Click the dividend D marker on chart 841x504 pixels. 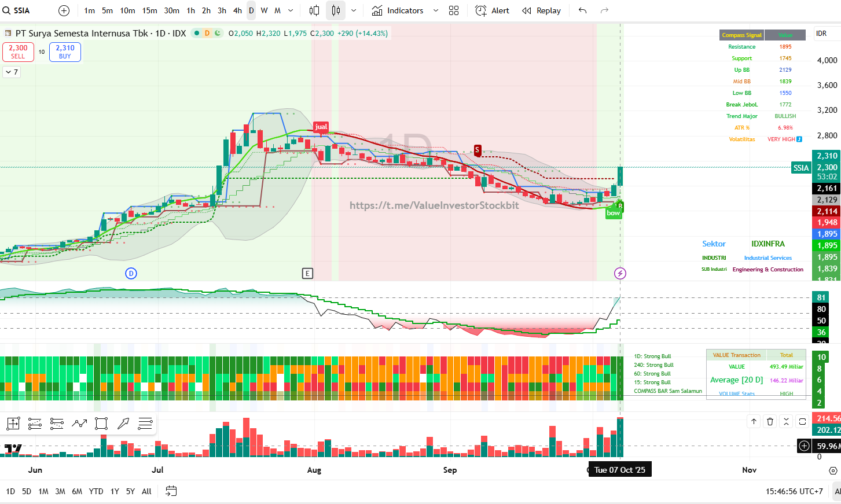[131, 273]
